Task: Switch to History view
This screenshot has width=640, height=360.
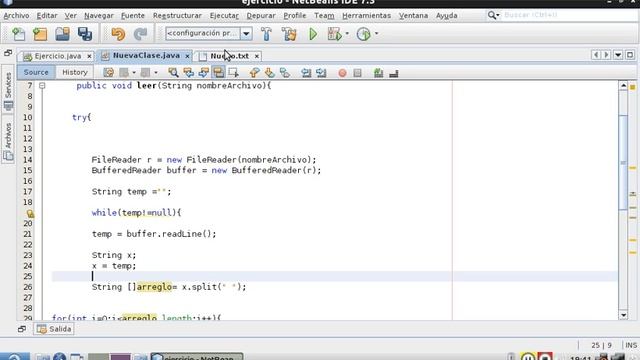Action: point(75,72)
